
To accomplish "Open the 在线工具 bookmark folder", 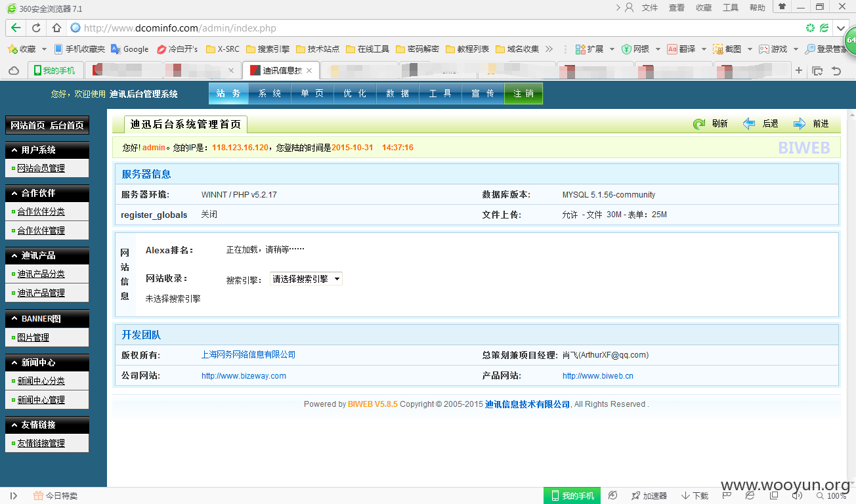I will click(x=368, y=49).
